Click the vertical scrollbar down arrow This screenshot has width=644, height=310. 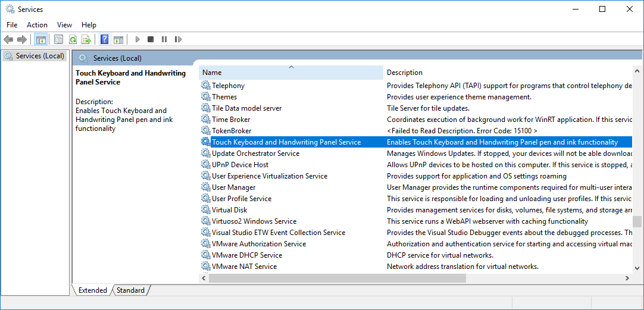coord(637,268)
